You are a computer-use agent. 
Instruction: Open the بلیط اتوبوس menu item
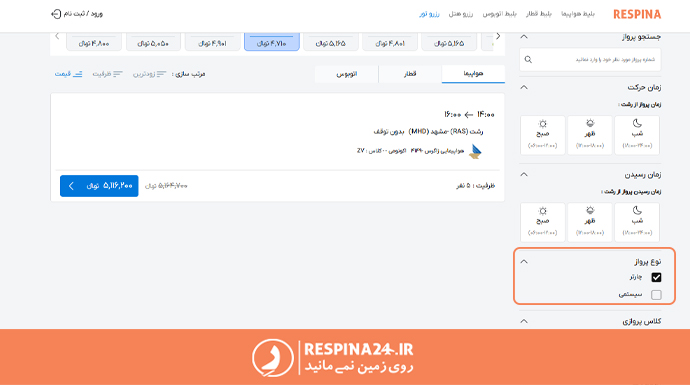(499, 14)
